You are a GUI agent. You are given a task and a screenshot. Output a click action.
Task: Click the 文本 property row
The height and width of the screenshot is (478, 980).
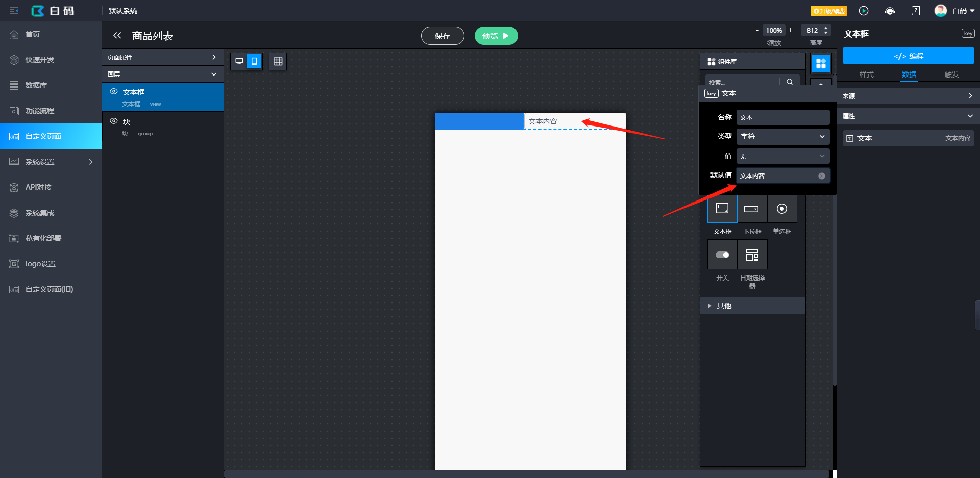coord(909,138)
